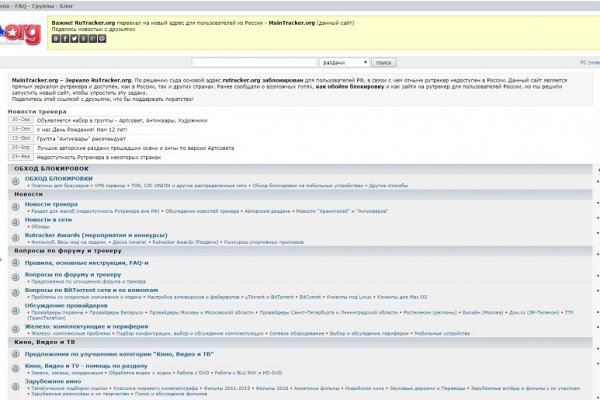Click the forum icon beside Новости в сети
Image resolution: width=600 pixels, height=400 pixels.
(x=14, y=221)
